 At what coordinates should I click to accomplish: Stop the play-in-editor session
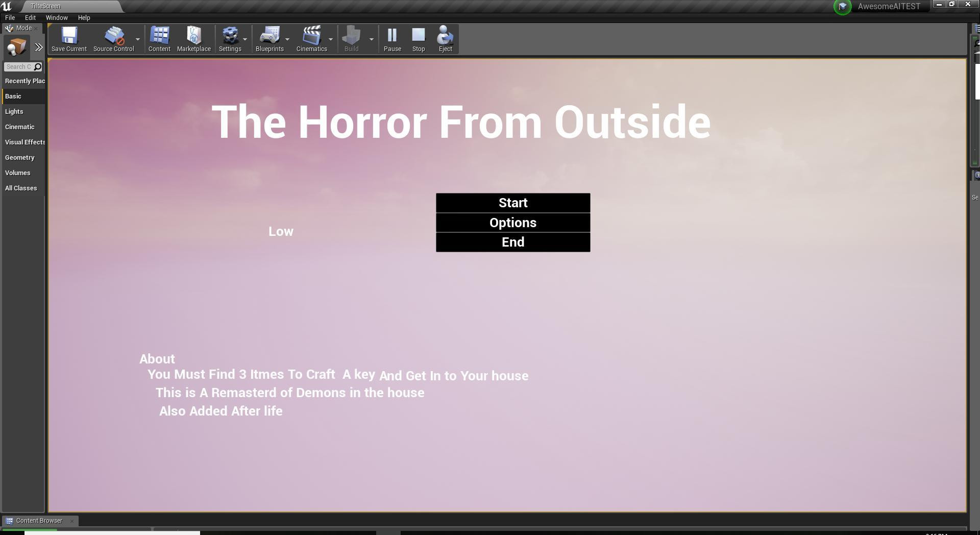pyautogui.click(x=419, y=39)
